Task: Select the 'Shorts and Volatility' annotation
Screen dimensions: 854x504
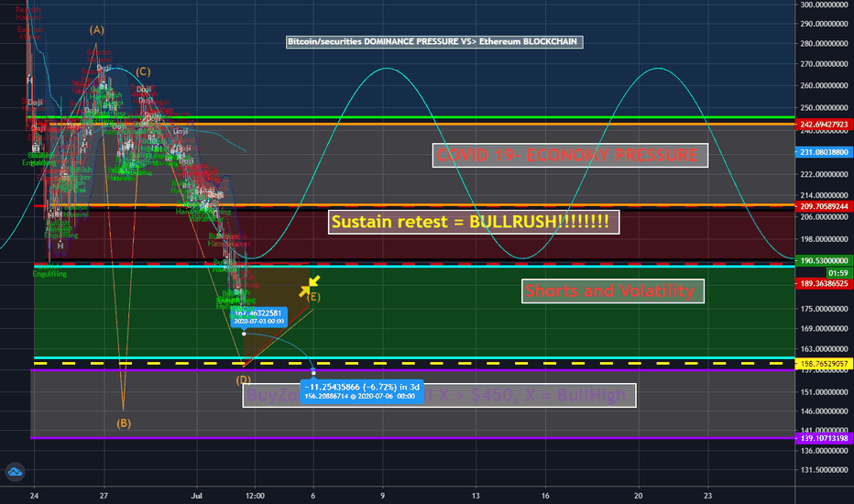Action: pyautogui.click(x=613, y=291)
